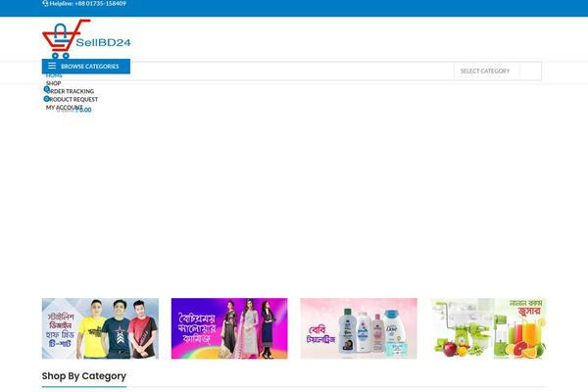Open the Browse Categories menu
The width and height of the screenshot is (588, 392).
pos(86,67)
